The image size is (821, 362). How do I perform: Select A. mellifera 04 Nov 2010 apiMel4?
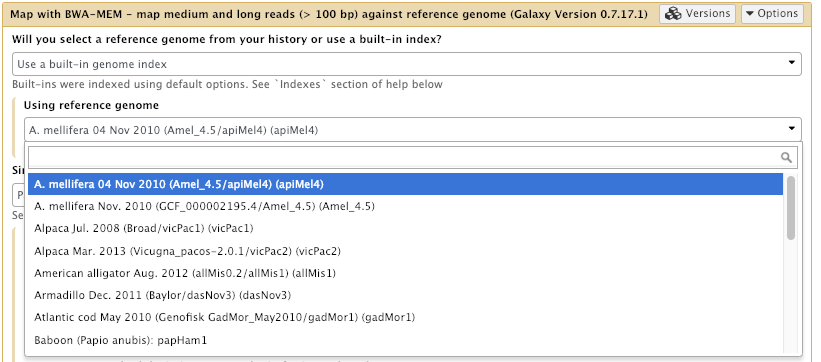[x=405, y=184]
